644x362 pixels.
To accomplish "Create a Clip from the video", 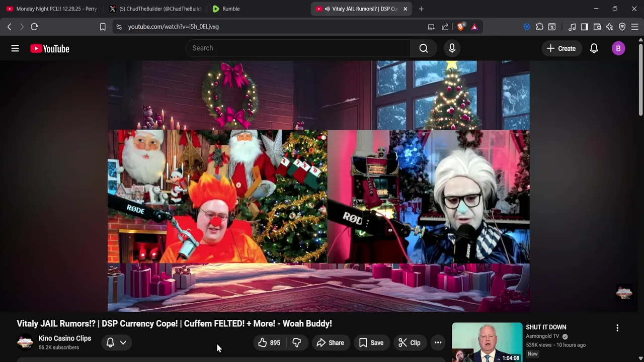I will pos(410,343).
